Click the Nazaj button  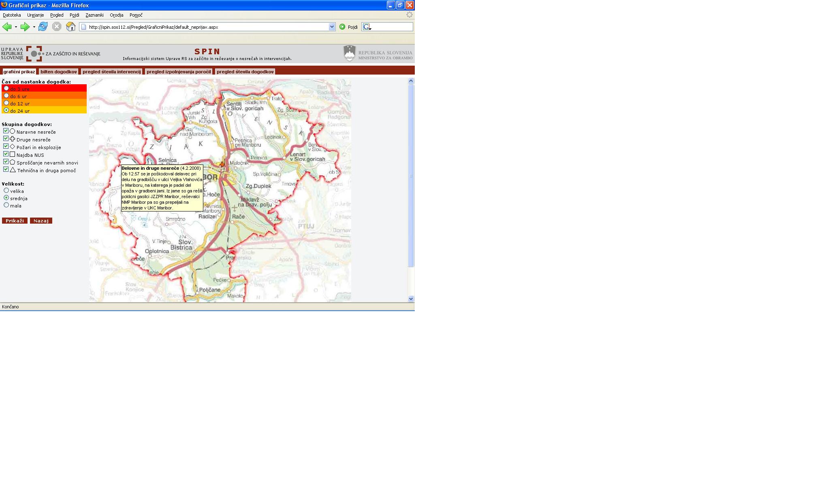pyautogui.click(x=41, y=221)
